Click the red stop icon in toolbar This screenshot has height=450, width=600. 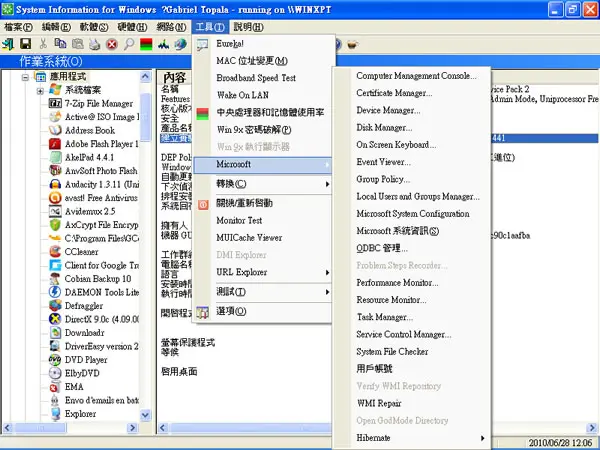pyautogui.click(x=112, y=44)
